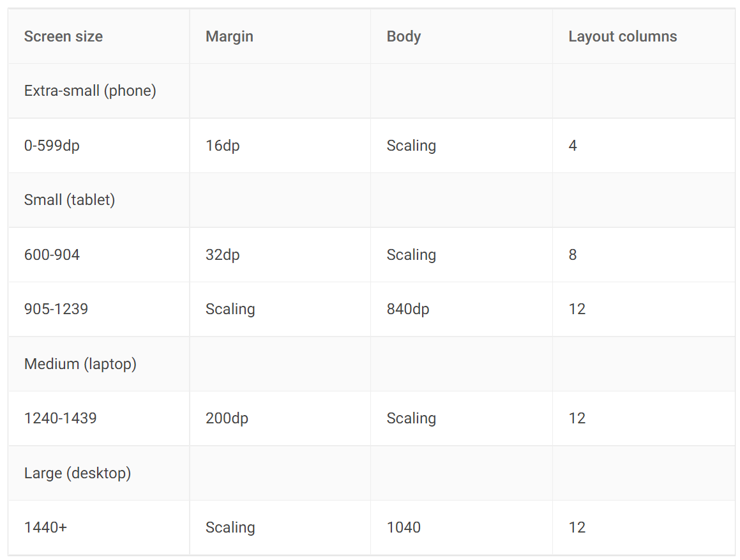The image size is (740, 560).
Task: Select the Medium (laptop) row label
Action: pyautogui.click(x=80, y=363)
